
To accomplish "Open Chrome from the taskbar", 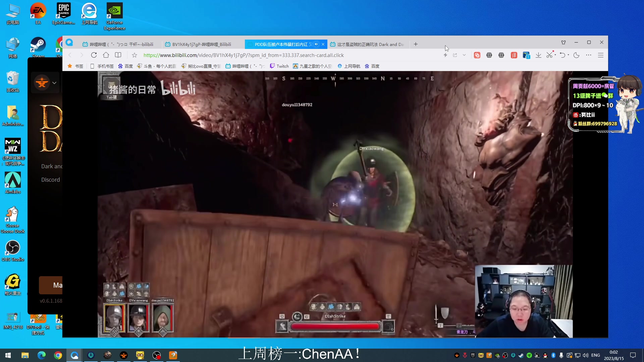I will 58,355.
